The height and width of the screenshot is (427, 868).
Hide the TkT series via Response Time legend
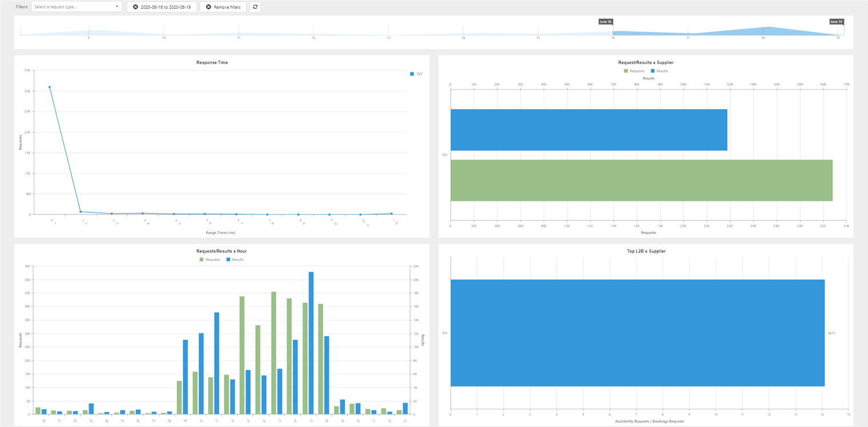point(415,74)
